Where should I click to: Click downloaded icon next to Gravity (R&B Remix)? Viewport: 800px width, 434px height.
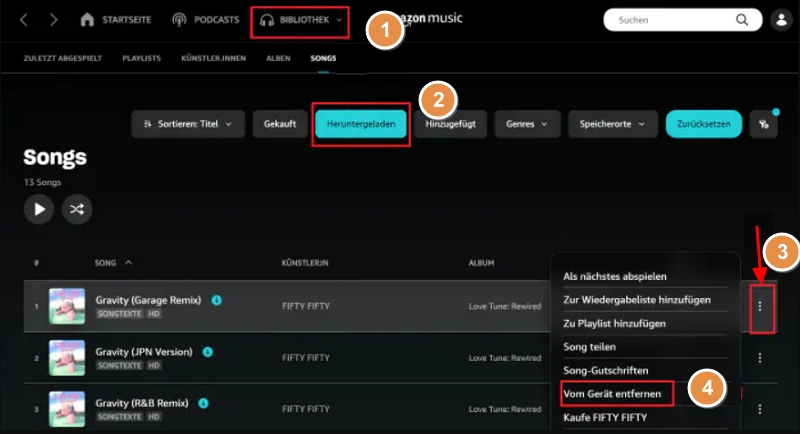point(204,403)
